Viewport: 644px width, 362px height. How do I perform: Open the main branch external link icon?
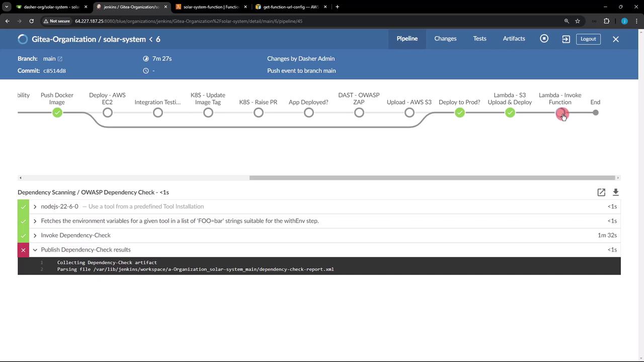[60, 59]
